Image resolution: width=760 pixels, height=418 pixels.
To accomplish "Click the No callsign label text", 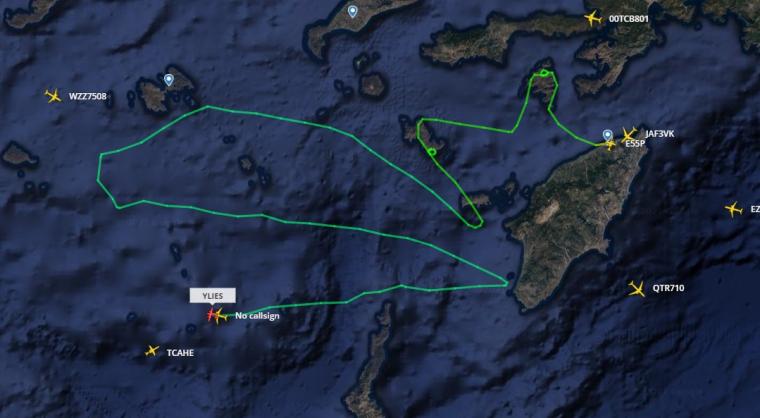I will click(x=257, y=316).
